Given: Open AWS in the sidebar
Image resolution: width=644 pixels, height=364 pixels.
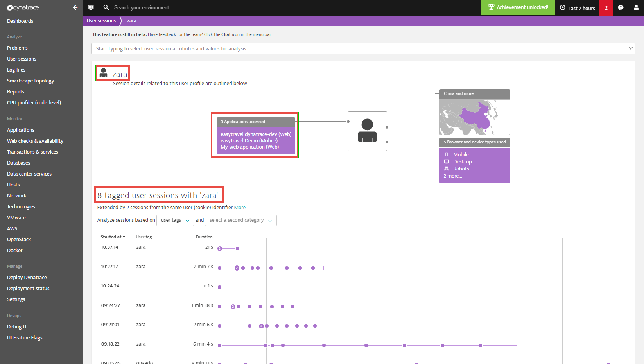Looking at the screenshot, I should [12, 228].
